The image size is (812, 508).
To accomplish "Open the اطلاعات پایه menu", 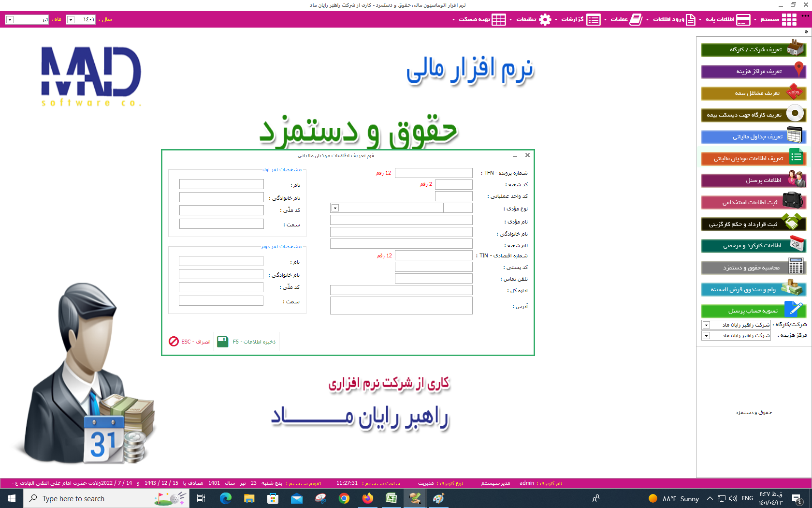I will 725,19.
